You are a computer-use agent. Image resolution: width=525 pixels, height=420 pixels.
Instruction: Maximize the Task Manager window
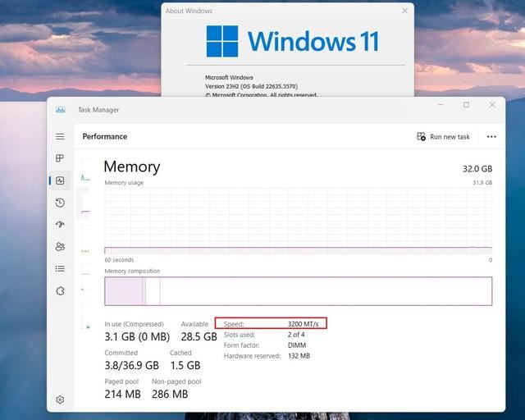click(466, 105)
